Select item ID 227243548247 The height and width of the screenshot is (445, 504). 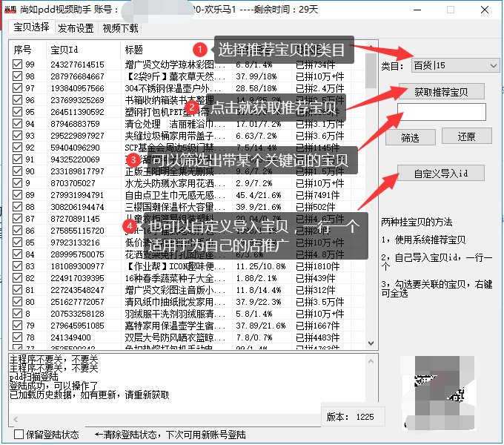78,290
